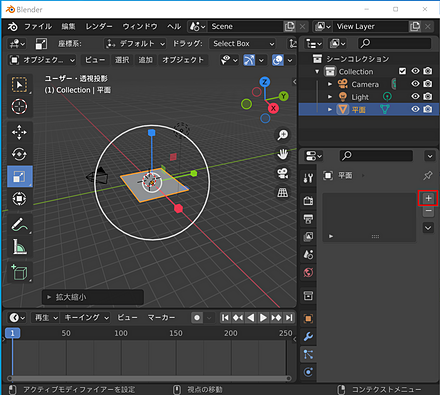Toggle gizmo display button in header

coord(249,60)
